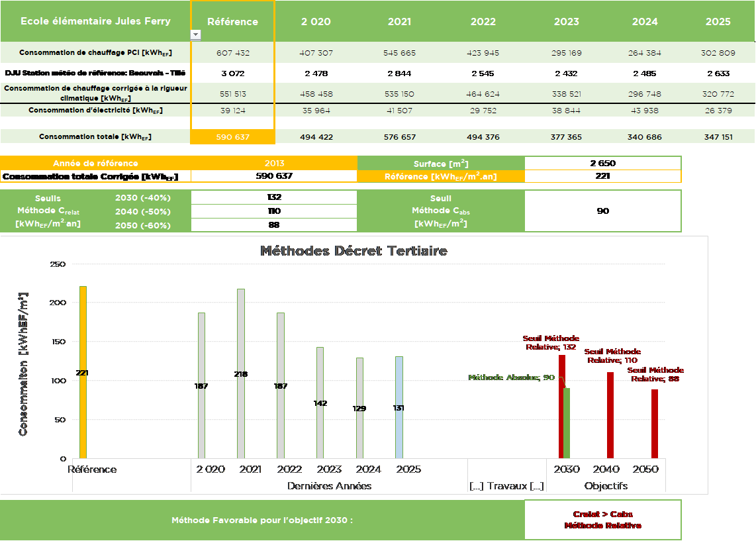The height and width of the screenshot is (541, 756).
Task: Click the blue 2025 bar in chart
Action: point(399,407)
